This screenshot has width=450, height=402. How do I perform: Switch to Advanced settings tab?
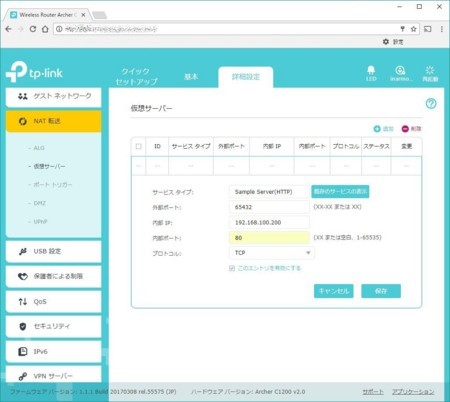point(246,77)
